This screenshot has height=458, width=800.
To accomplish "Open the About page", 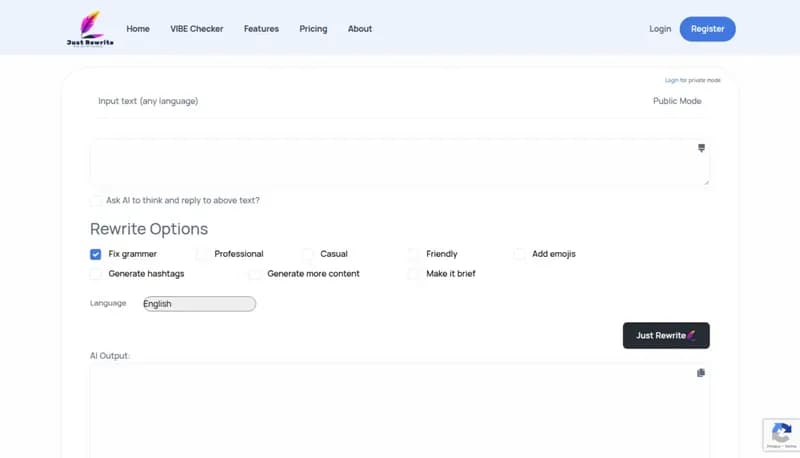I will [x=360, y=29].
